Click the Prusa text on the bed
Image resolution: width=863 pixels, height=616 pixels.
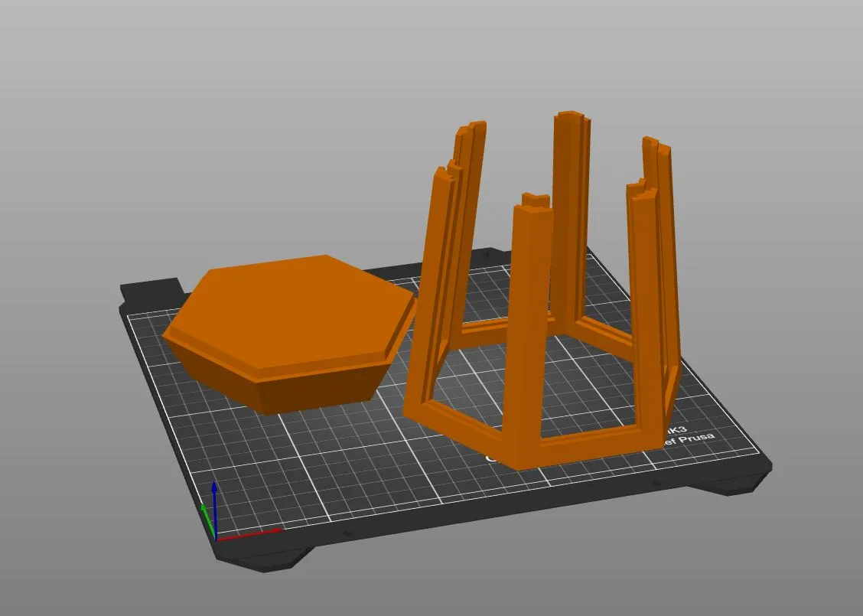coord(697,439)
